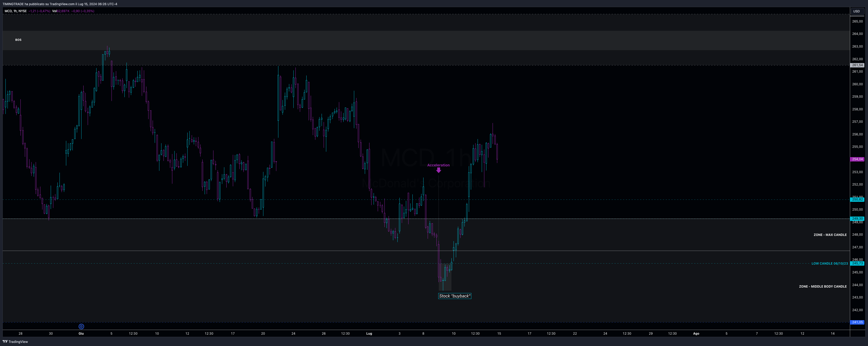
Task: Click the 'Giu' month label on time axis
Action: click(81, 334)
